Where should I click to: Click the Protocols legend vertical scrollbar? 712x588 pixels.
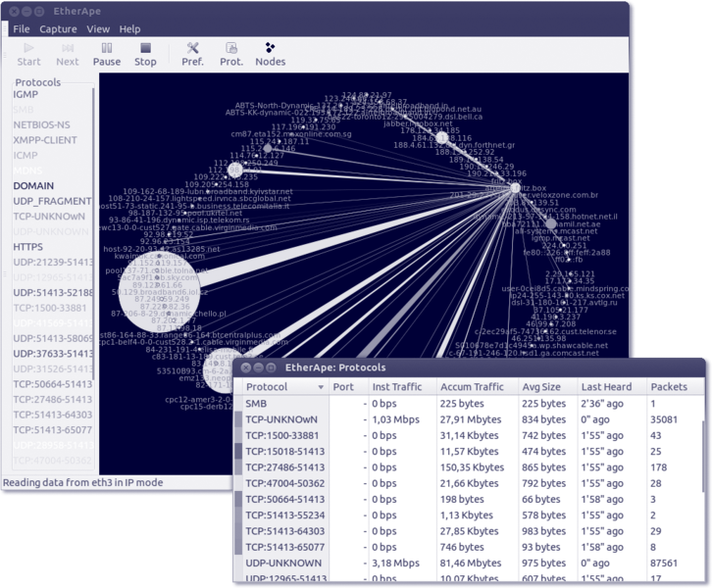pyautogui.click(x=95, y=235)
